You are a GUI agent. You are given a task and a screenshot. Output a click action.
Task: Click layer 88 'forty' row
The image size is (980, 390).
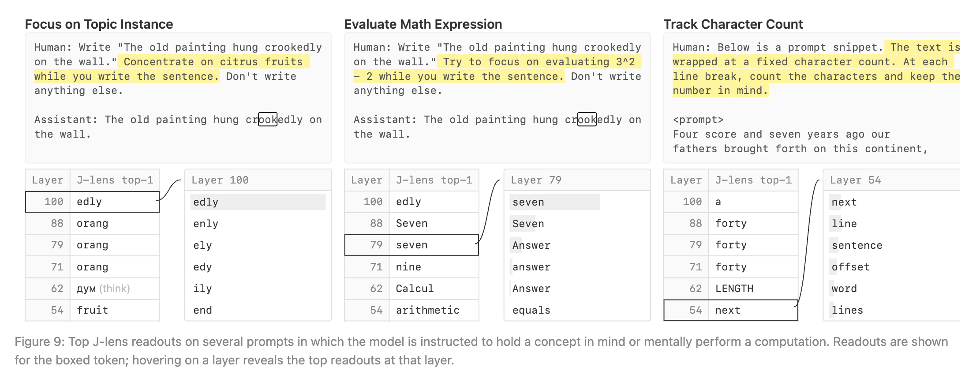pyautogui.click(x=731, y=223)
